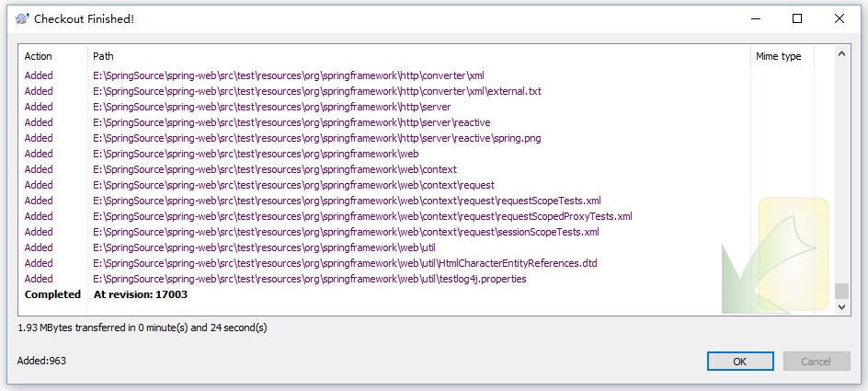Click the At revision: 17003 text
Image resolution: width=868 pixels, height=391 pixels.
pyautogui.click(x=141, y=294)
